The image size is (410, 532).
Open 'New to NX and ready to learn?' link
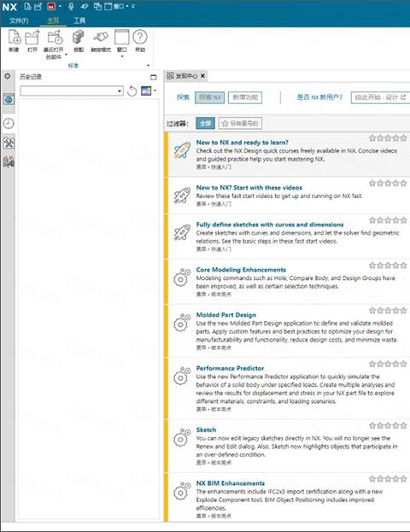(x=243, y=143)
